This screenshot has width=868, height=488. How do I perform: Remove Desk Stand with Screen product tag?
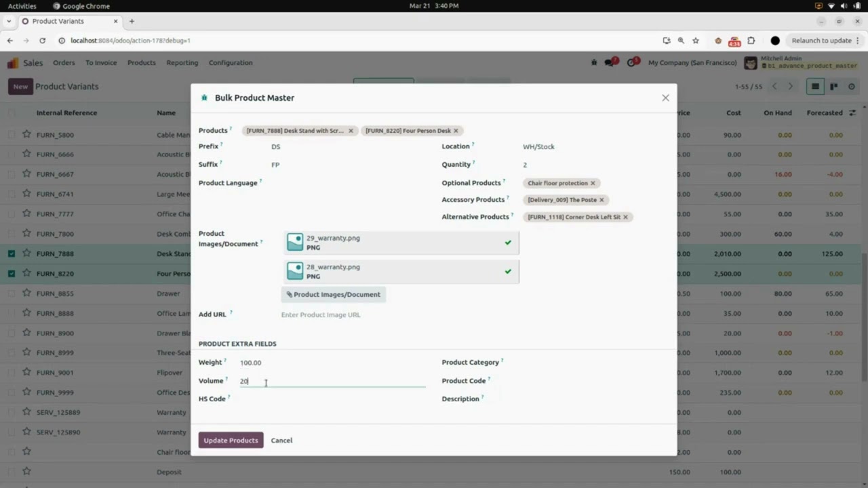(351, 131)
